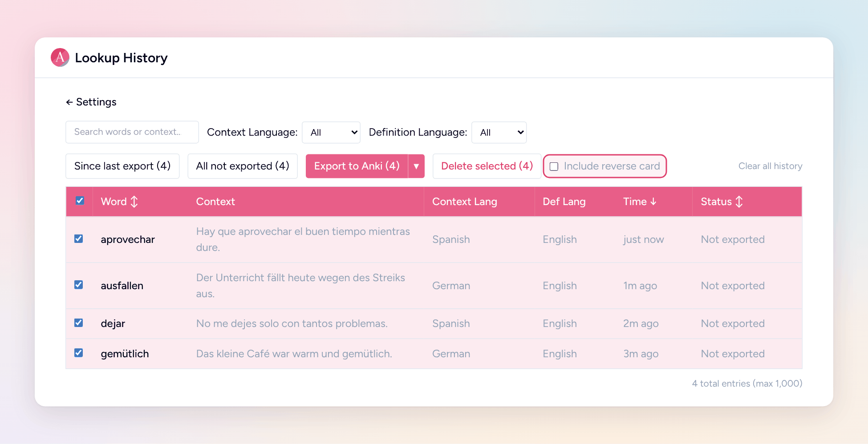868x444 pixels.
Task: Uncheck the aprovechar row checkbox
Action: coord(79,239)
